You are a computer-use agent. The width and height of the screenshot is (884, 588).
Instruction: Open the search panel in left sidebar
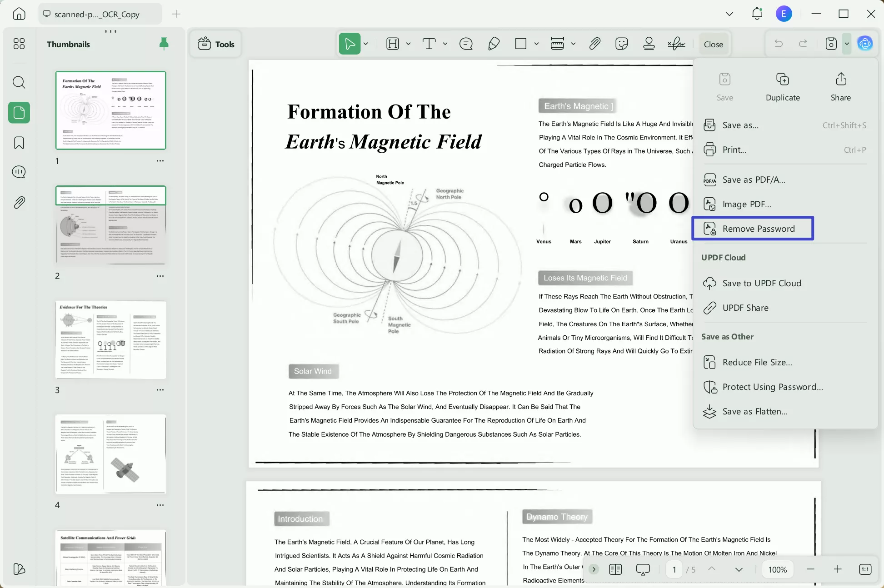click(x=19, y=82)
